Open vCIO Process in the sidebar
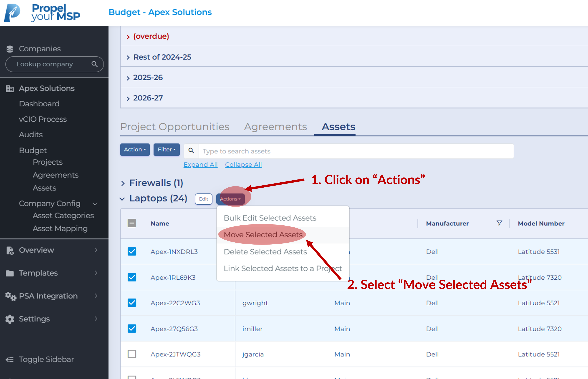The image size is (588, 379). click(x=43, y=119)
